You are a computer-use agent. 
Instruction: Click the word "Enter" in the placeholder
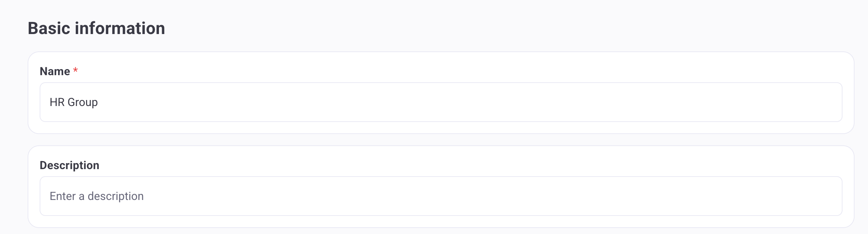click(x=63, y=196)
